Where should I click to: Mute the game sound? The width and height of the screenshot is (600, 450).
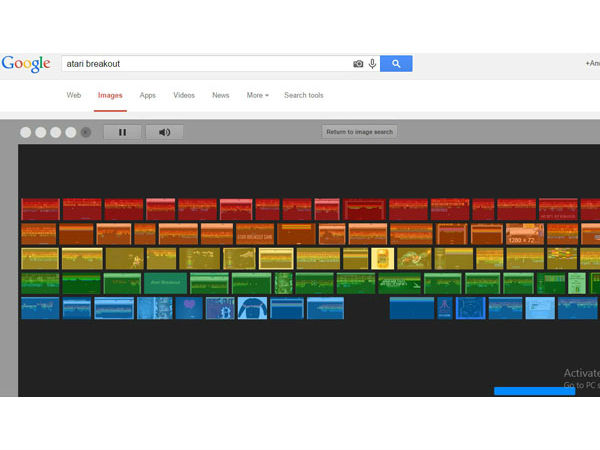(164, 132)
